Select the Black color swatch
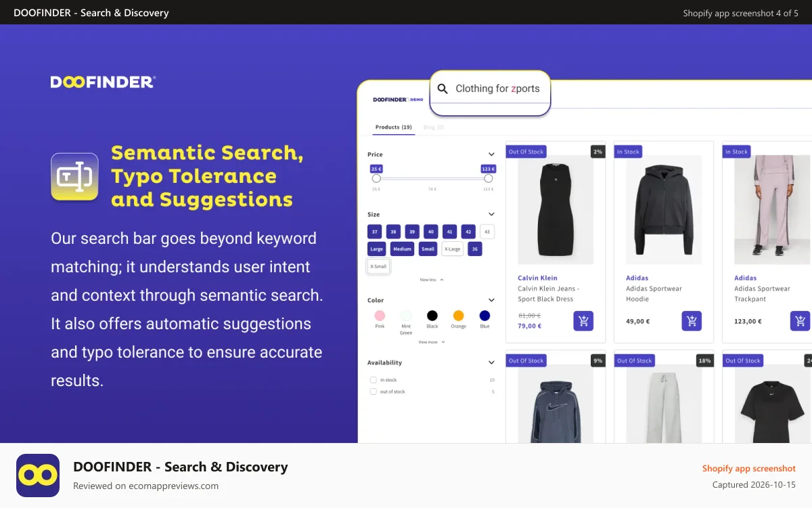812x508 pixels. pos(432,316)
